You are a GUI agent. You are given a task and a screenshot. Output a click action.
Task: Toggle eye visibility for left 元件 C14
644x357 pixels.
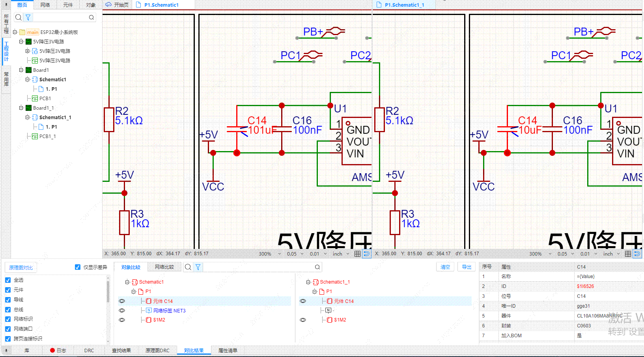point(122,301)
